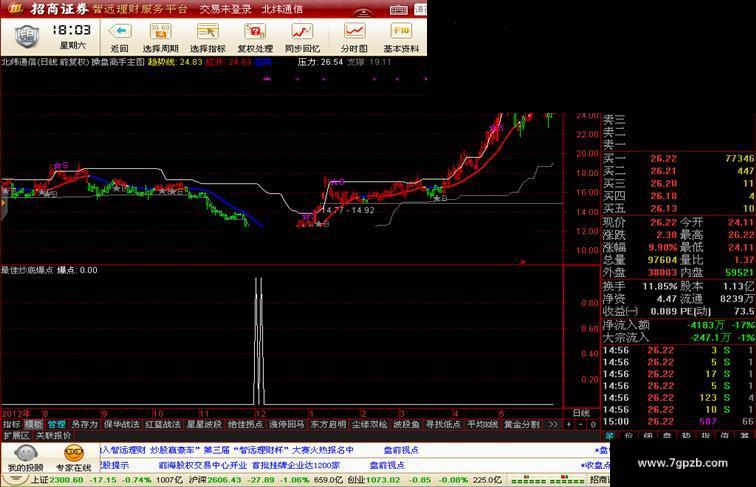The image size is (756, 487).
Task: Click the 最佳抄底爆点 indicator title
Action: [27, 270]
